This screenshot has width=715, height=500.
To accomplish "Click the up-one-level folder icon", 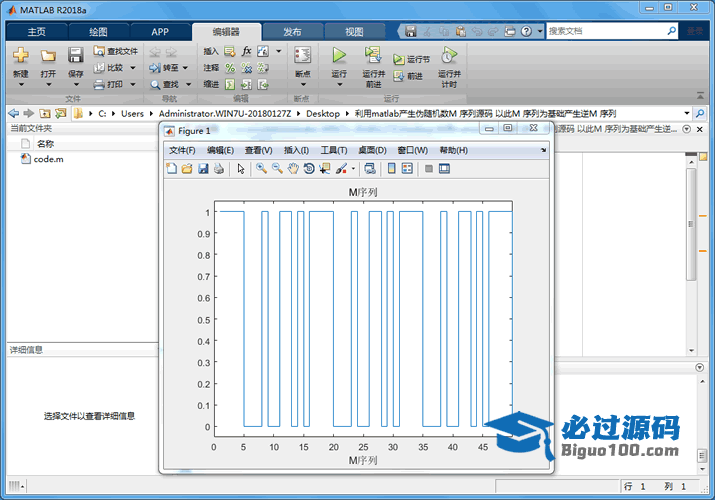I will tap(45, 113).
